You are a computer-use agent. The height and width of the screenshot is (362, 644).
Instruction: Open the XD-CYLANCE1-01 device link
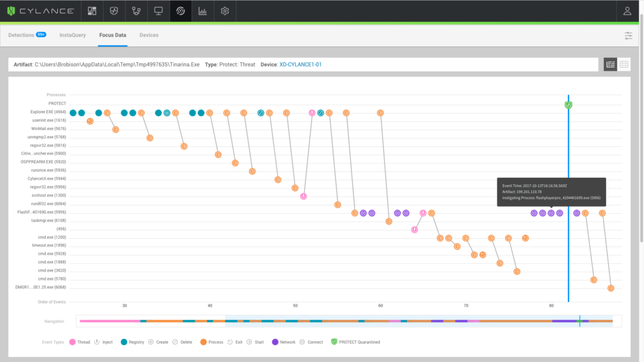tap(300, 65)
